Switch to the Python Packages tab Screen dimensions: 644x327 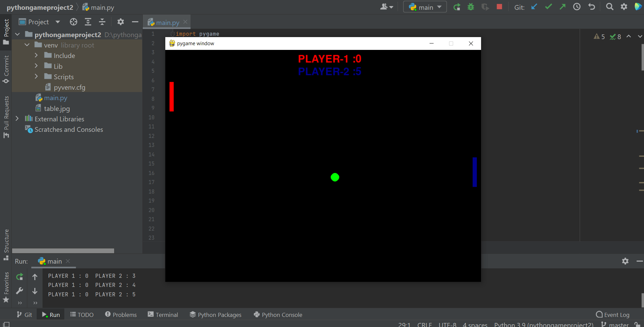(x=215, y=315)
